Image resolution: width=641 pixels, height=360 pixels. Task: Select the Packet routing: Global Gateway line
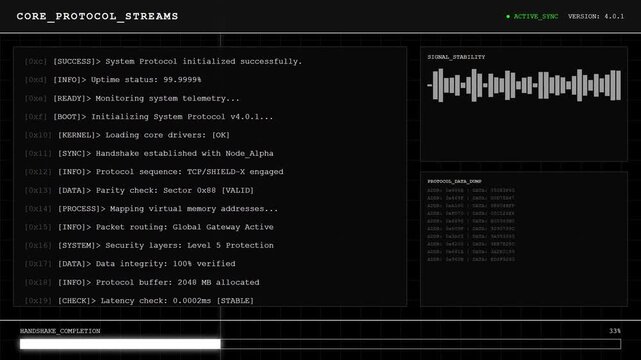tap(149, 227)
